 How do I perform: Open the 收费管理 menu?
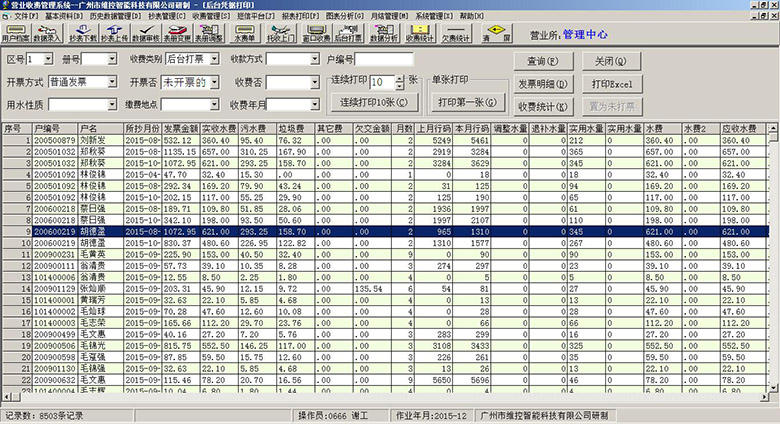tap(211, 16)
